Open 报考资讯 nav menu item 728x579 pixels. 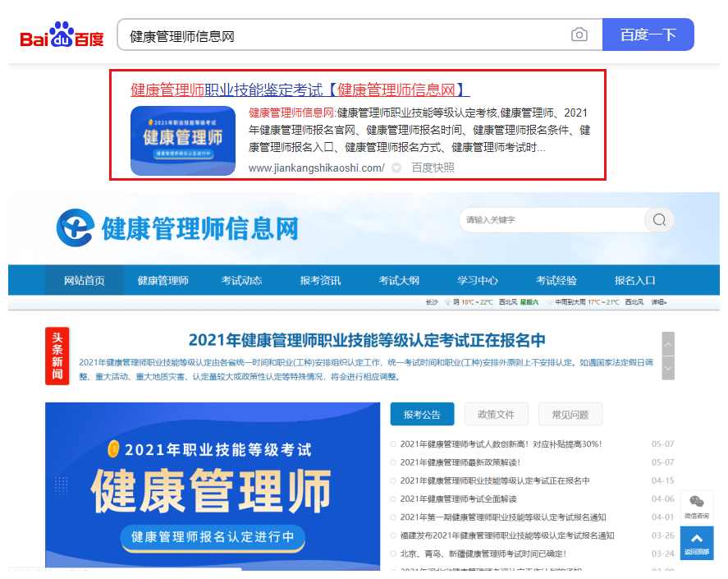pyautogui.click(x=320, y=280)
